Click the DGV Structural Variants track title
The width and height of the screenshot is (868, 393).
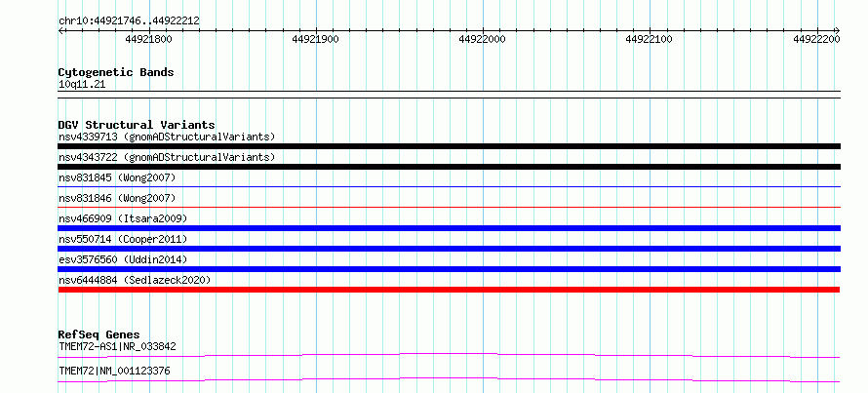tap(137, 125)
